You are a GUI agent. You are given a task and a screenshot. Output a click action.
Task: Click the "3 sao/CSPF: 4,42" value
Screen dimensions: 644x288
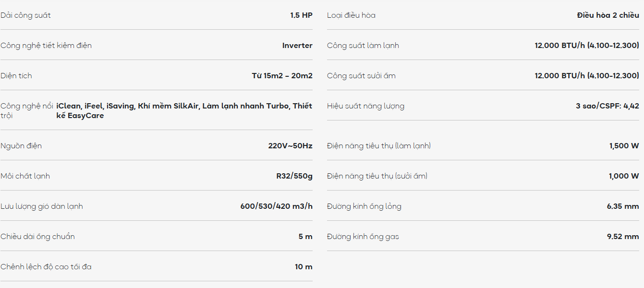click(607, 106)
